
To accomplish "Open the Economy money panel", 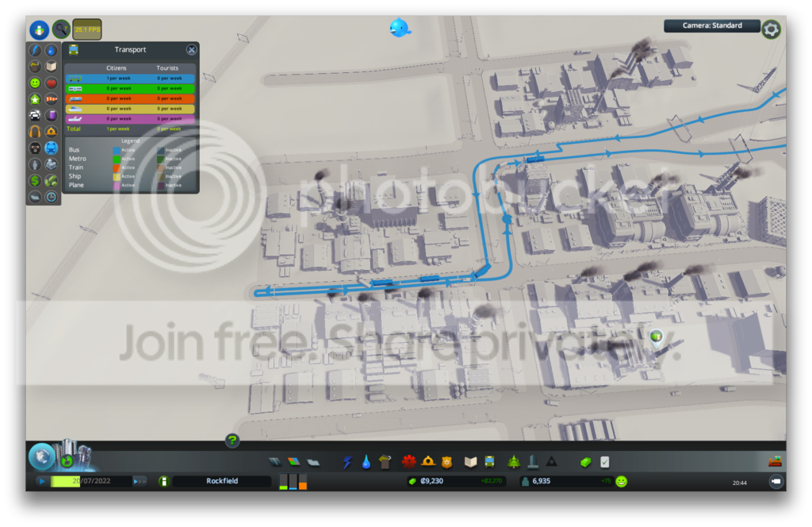I will pos(586,462).
